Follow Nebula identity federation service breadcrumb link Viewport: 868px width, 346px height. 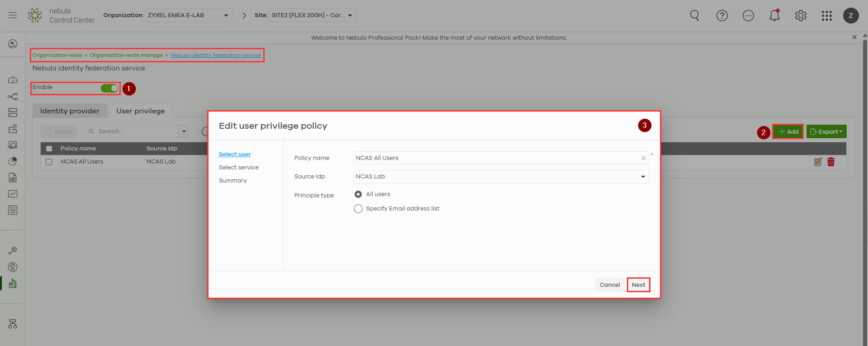216,55
